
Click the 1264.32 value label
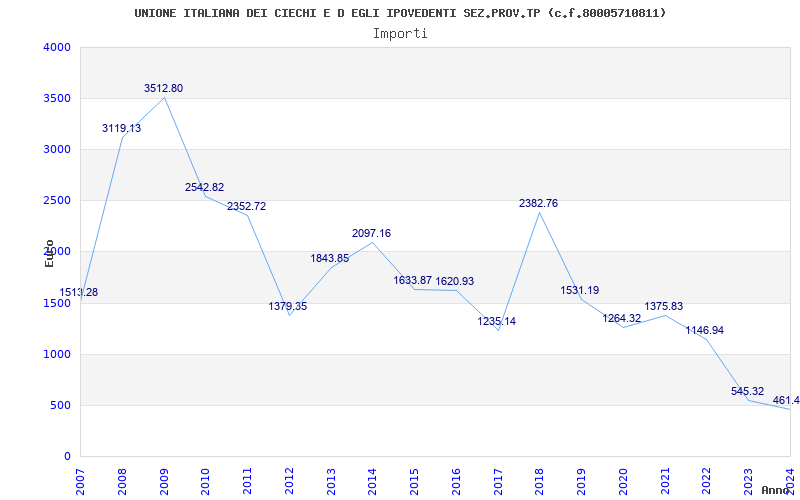point(621,318)
